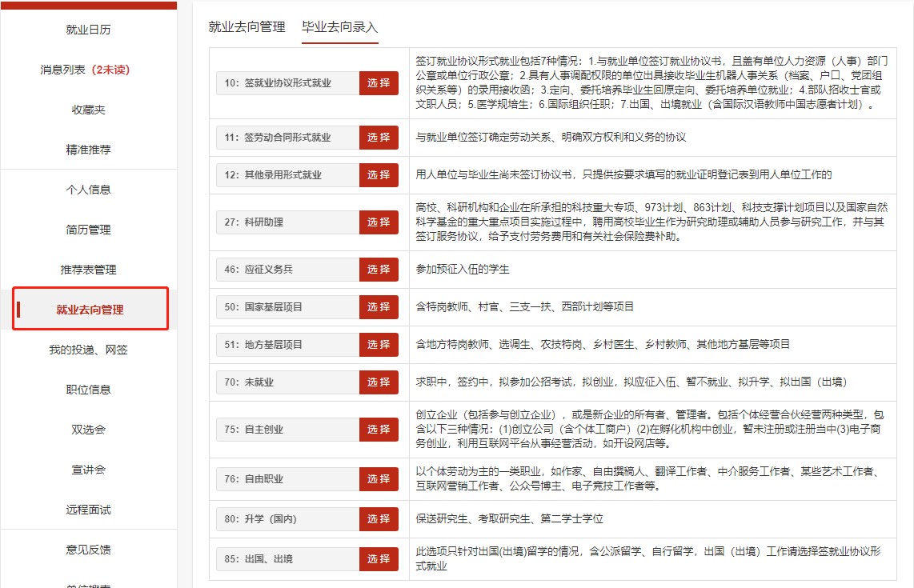Viewport: 914px width, 588px height.
Task: Pick 自主创业 using its 选择 button
Action: coord(379,430)
